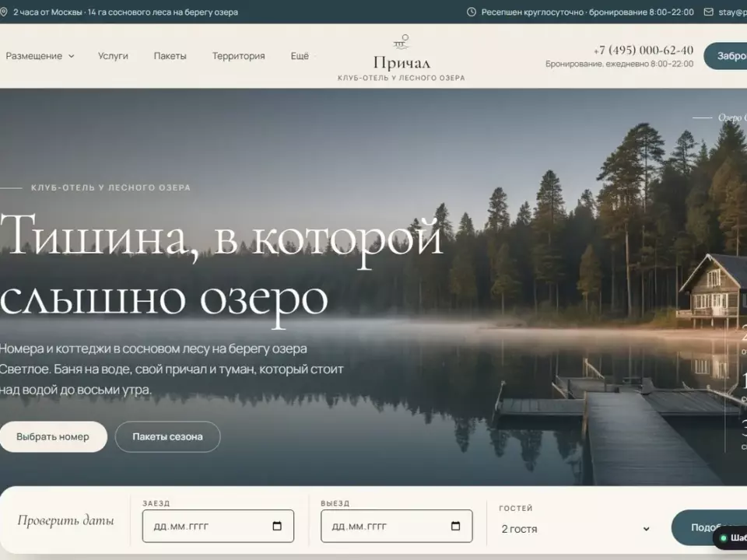Image resolution: width=747 pixels, height=560 pixels.
Task: Click the Причал hotel name logo text
Action: 402,63
